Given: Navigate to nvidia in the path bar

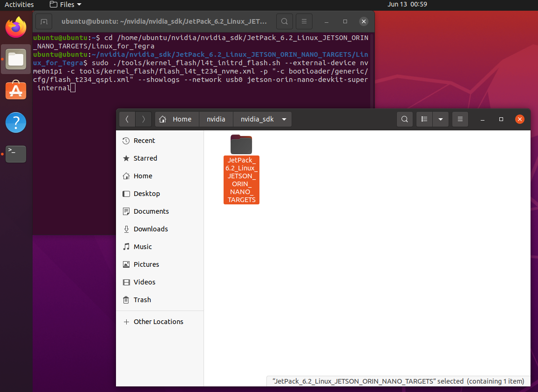Looking at the screenshot, I should click(216, 119).
